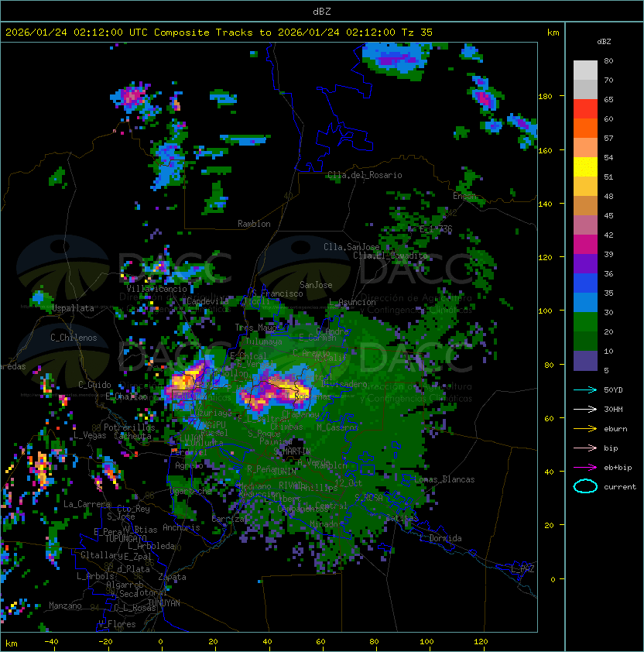Image resolution: width=644 pixels, height=652 pixels.
Task: Click the 'L_Vegas' place label
Action: pyautogui.click(x=90, y=435)
